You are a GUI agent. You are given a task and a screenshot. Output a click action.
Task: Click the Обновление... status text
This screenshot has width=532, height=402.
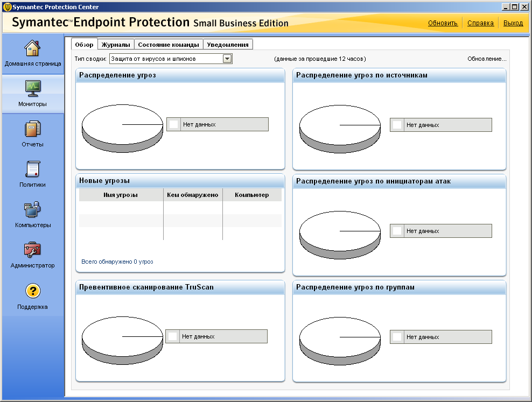point(487,59)
